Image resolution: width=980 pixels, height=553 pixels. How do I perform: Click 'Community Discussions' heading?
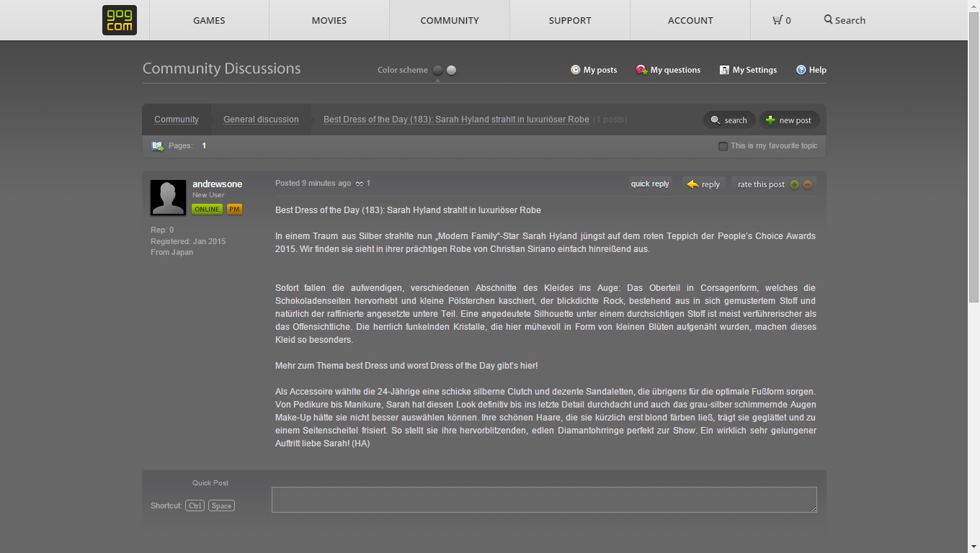[x=221, y=68]
